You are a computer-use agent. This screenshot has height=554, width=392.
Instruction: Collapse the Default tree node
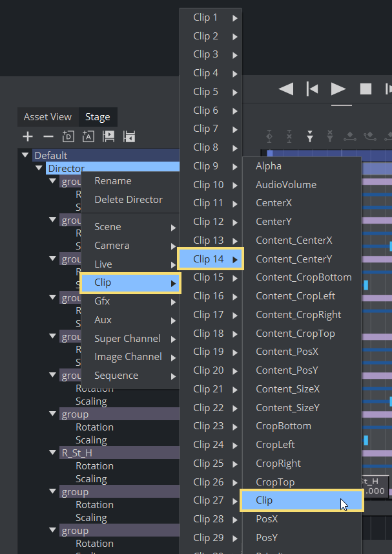25,155
